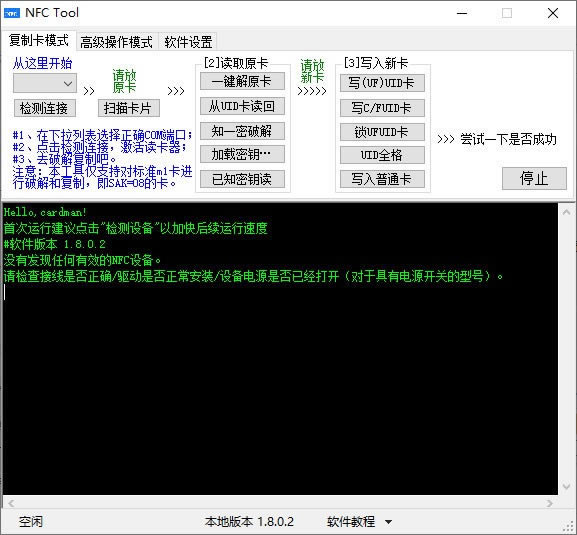Click the 本地版本 1.8.0.2 status text
The image size is (577, 535).
coord(249,521)
